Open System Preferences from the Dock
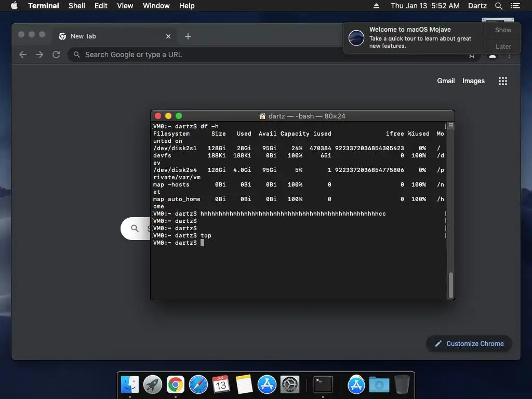 tap(289, 384)
